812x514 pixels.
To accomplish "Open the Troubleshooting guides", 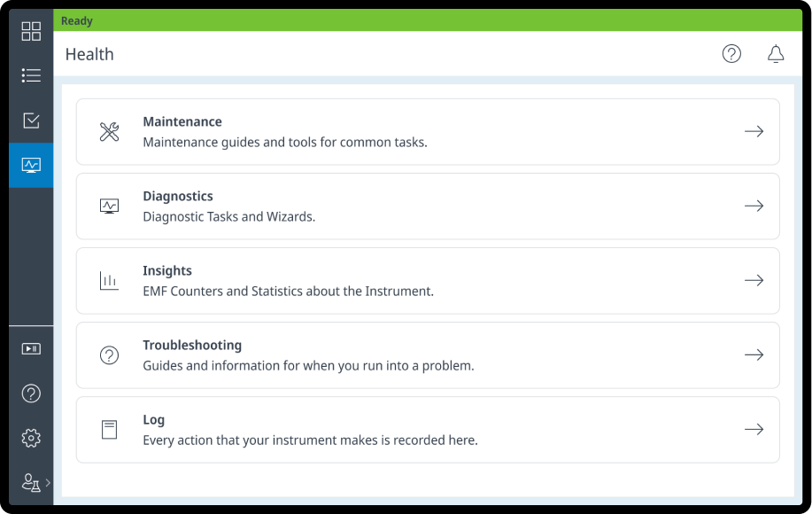I will coord(427,354).
